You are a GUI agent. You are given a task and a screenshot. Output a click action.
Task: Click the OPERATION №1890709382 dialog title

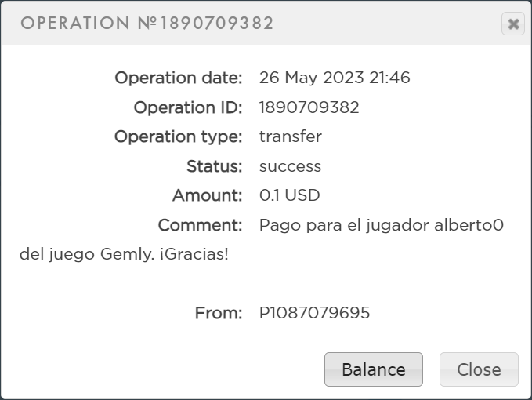[147, 24]
